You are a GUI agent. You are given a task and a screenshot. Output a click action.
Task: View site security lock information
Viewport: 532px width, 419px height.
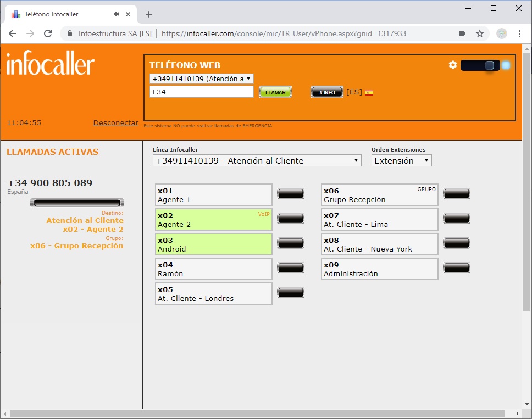point(70,33)
